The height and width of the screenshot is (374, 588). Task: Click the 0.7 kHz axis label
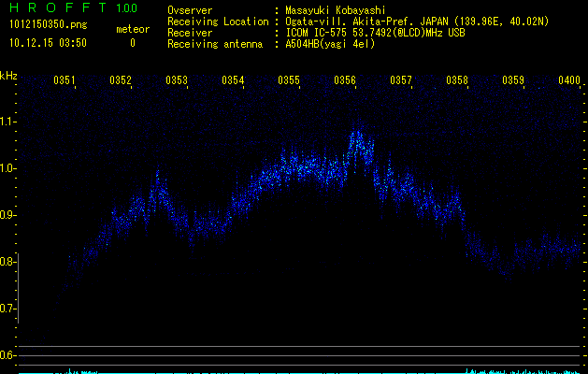pos(7,309)
